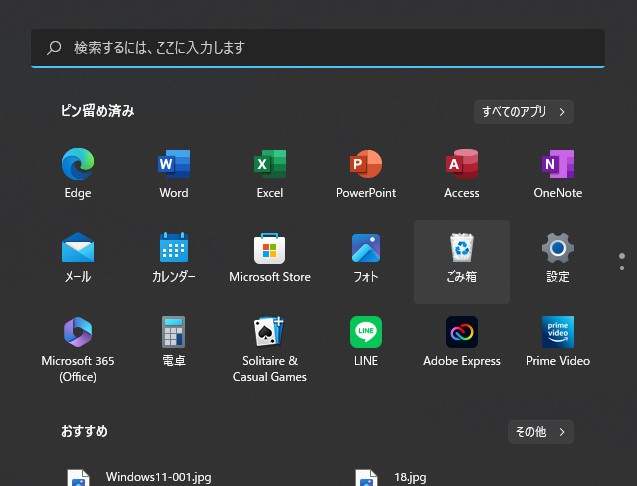Launch Microsoft 365 (Office)
The width and height of the screenshot is (637, 486).
click(x=78, y=349)
